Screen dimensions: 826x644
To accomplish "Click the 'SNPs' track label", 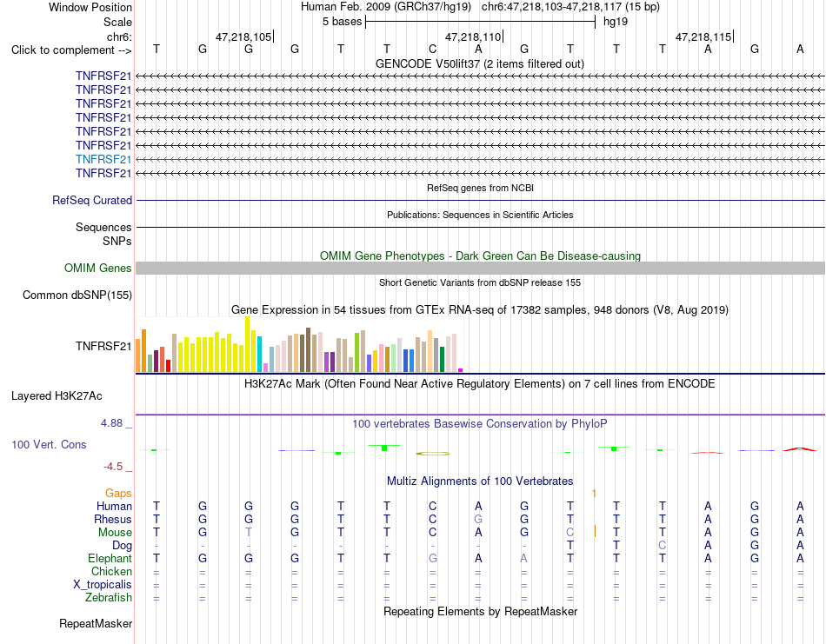I will pyautogui.click(x=117, y=241).
